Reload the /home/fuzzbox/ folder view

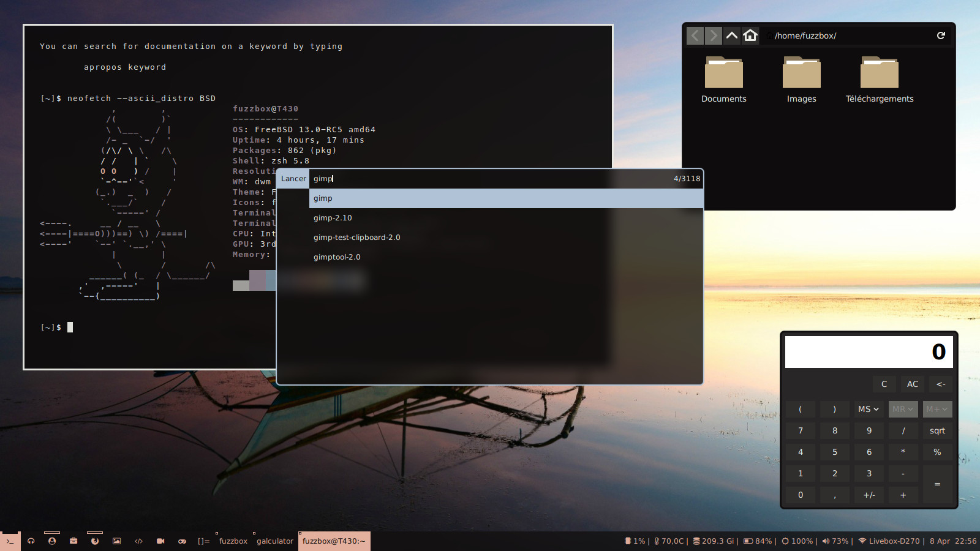(x=941, y=36)
